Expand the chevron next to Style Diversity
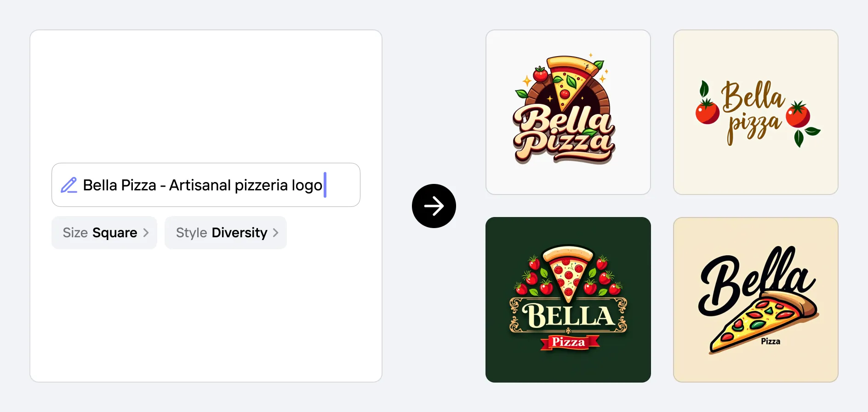The width and height of the screenshot is (868, 412). [x=276, y=233]
